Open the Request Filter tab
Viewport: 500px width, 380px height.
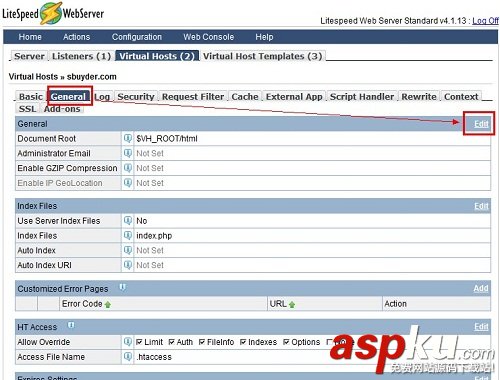tap(193, 97)
